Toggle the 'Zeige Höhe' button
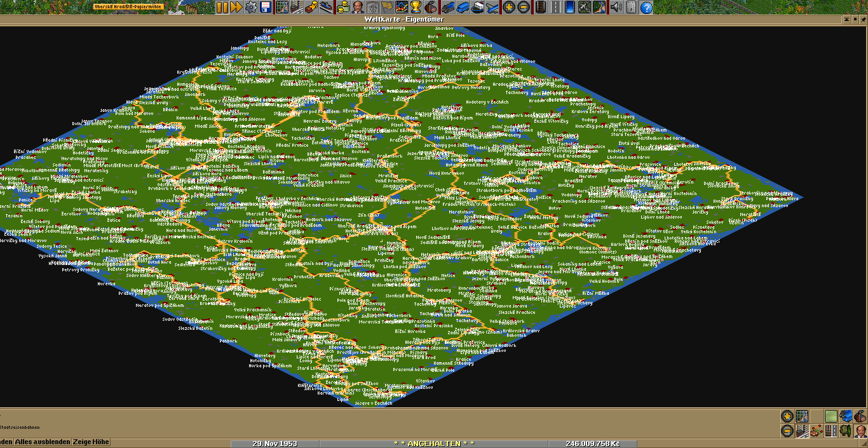 [x=90, y=442]
